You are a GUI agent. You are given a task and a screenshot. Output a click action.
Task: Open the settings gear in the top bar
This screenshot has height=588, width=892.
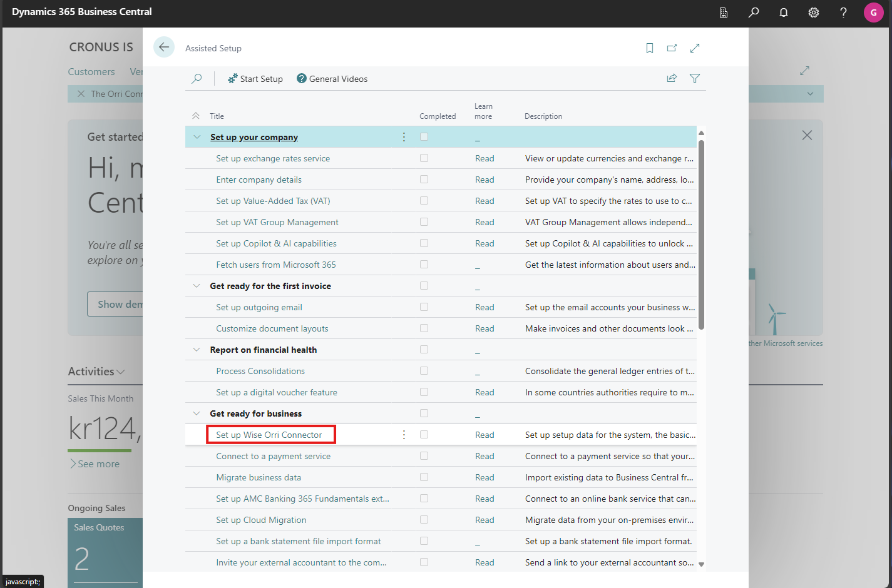point(813,13)
